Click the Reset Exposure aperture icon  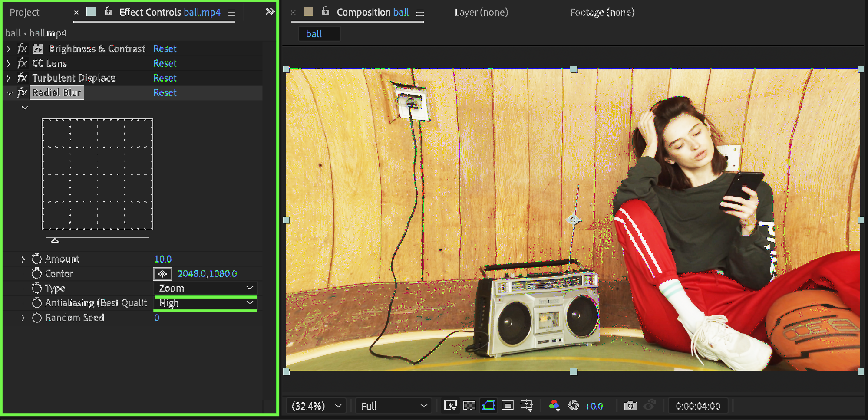point(574,406)
